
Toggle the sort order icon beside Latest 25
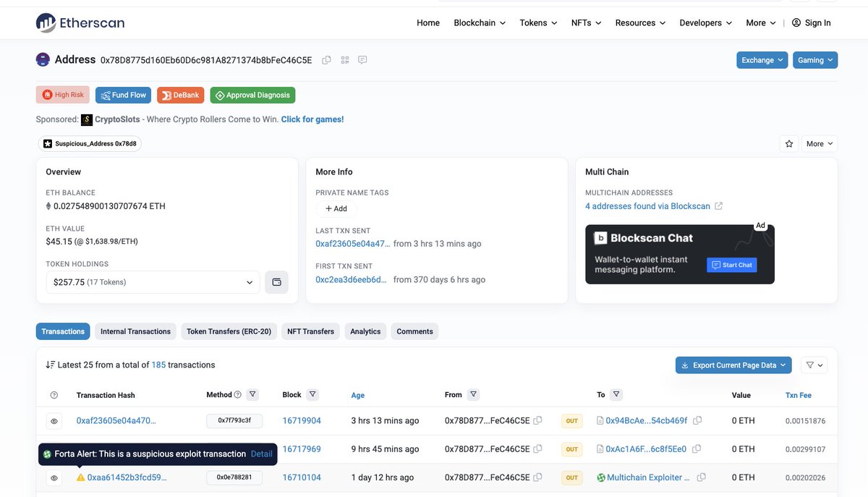pos(50,365)
